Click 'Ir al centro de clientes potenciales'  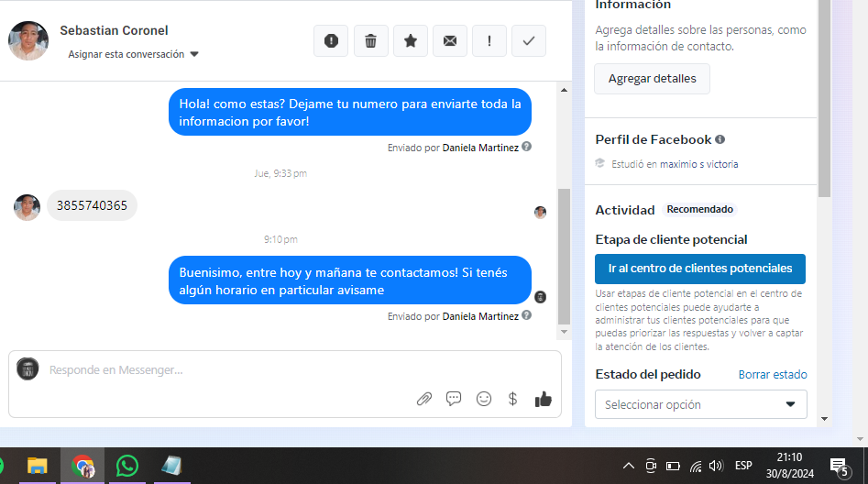tap(700, 269)
